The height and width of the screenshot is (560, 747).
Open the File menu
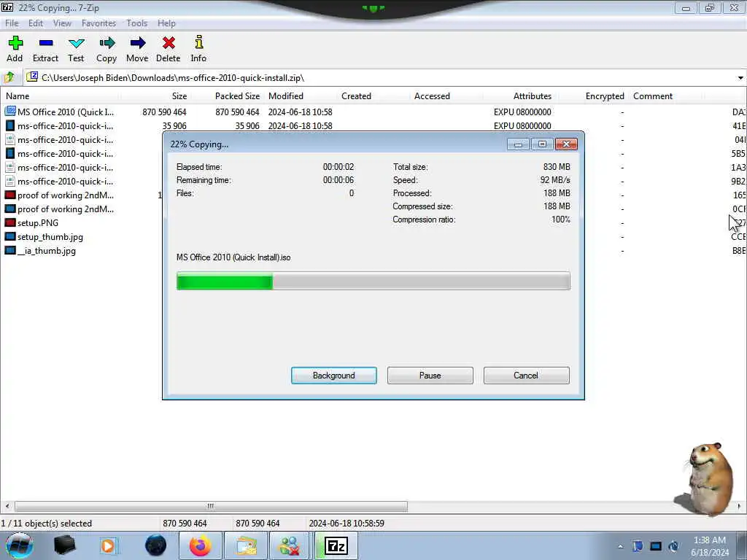coord(12,23)
